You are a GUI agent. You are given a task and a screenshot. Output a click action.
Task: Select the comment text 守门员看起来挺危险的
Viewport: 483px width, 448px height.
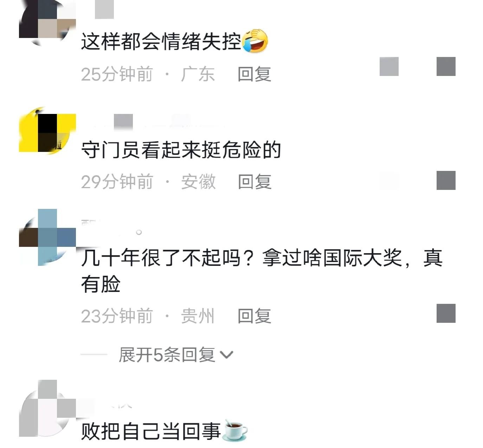[181, 150]
